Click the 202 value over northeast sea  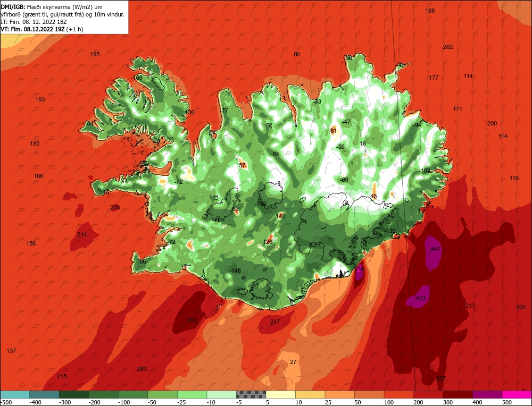click(448, 47)
